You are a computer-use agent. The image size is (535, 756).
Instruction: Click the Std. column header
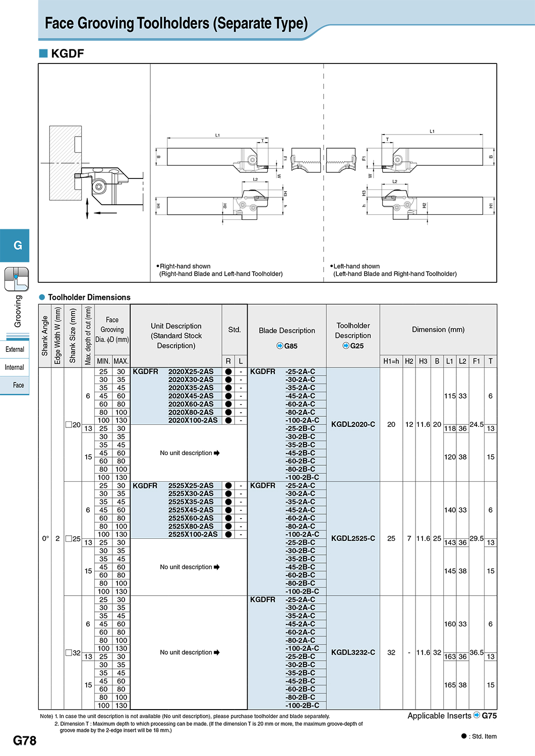point(234,330)
